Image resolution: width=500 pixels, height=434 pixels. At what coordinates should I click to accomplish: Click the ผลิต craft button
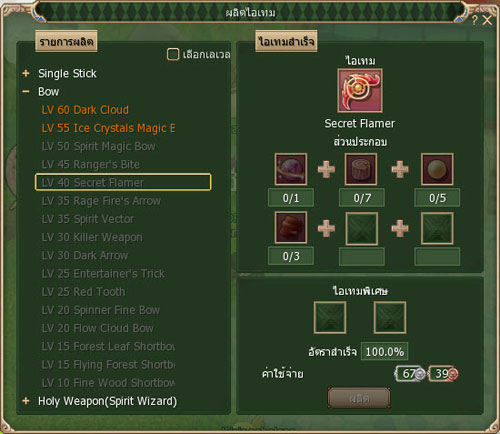tap(359, 398)
